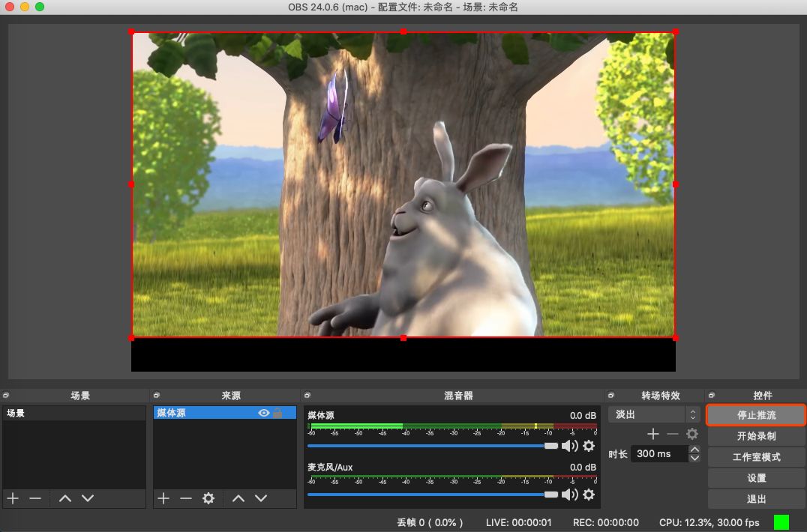Click the 300 ms duration field
Image resolution: width=807 pixels, height=532 pixels.
coord(660,453)
